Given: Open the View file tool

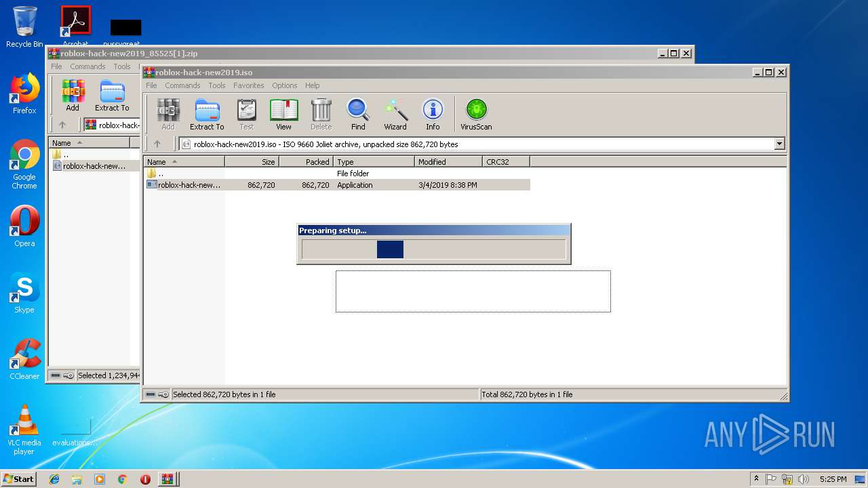Looking at the screenshot, I should [x=283, y=114].
